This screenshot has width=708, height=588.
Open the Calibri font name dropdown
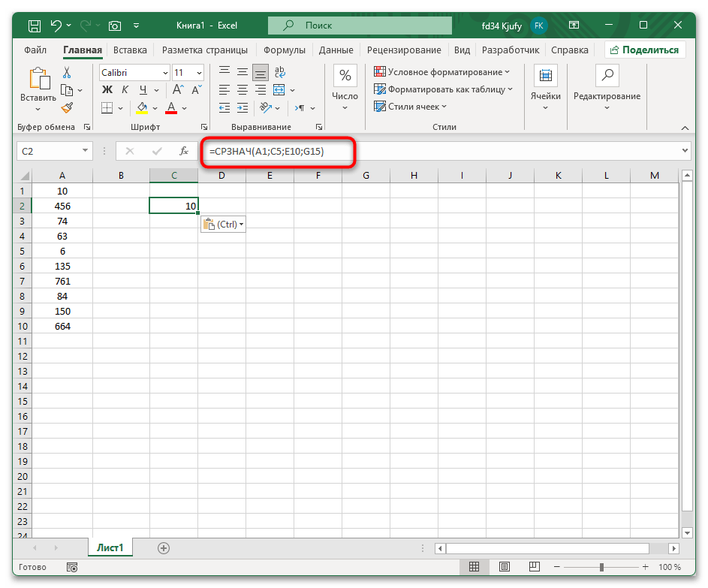165,73
